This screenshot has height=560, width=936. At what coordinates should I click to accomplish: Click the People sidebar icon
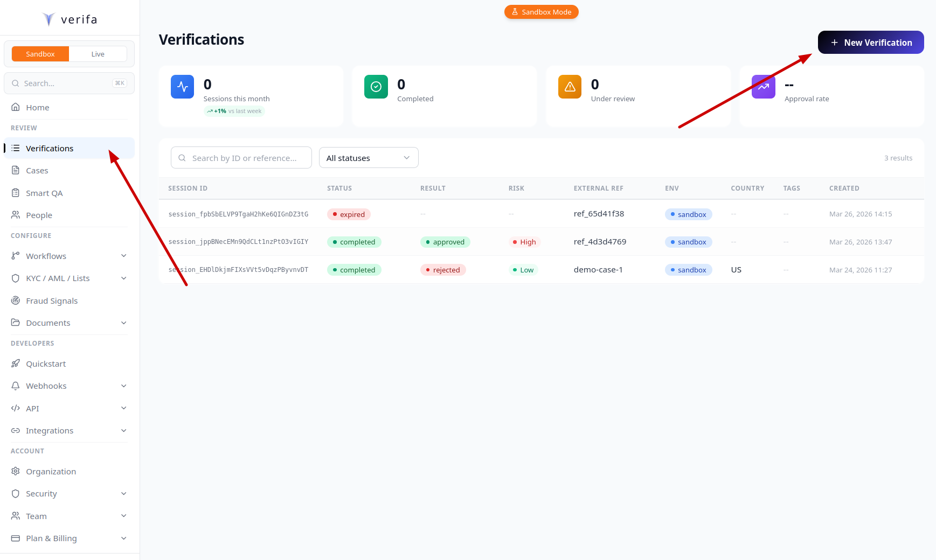pos(16,215)
